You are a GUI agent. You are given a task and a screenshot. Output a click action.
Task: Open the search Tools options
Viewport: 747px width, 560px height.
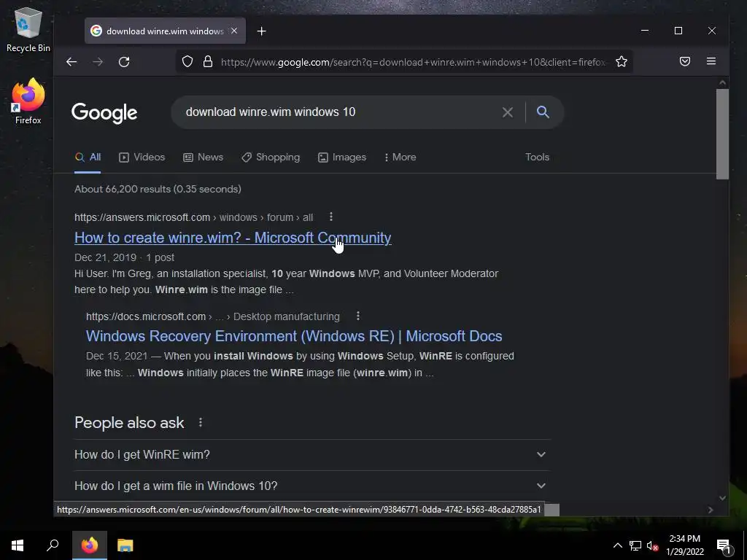[x=537, y=157]
